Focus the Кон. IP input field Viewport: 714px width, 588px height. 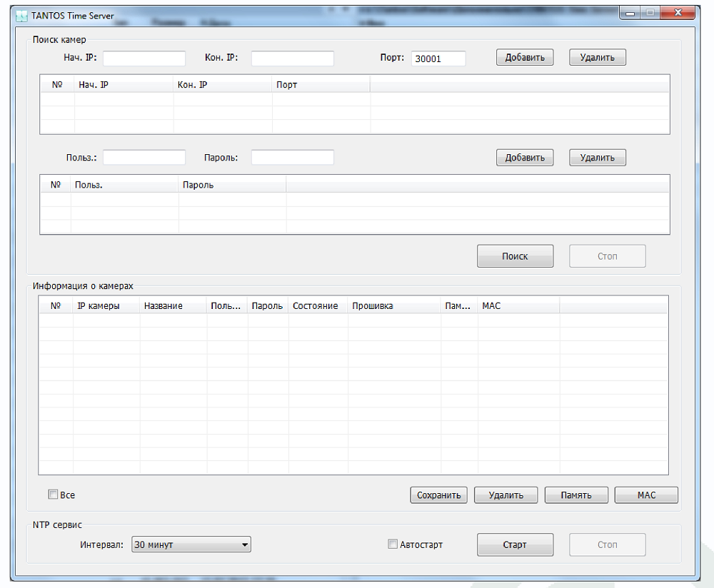pos(292,59)
